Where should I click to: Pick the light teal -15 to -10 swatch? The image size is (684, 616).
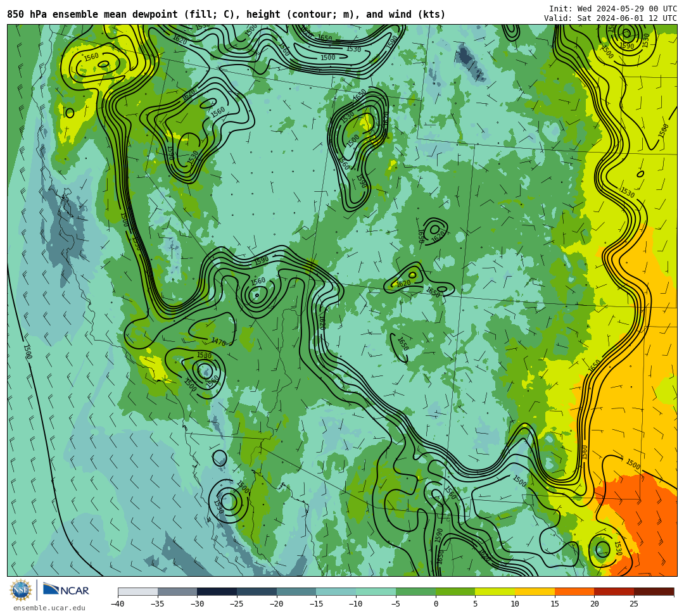(x=336, y=591)
